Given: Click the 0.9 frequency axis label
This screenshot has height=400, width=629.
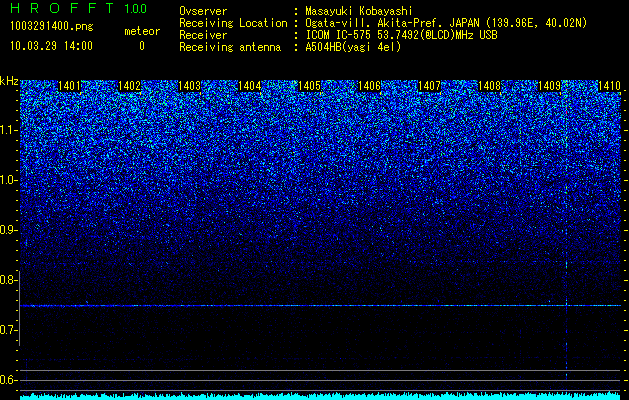Looking at the screenshot, I should tap(9, 230).
